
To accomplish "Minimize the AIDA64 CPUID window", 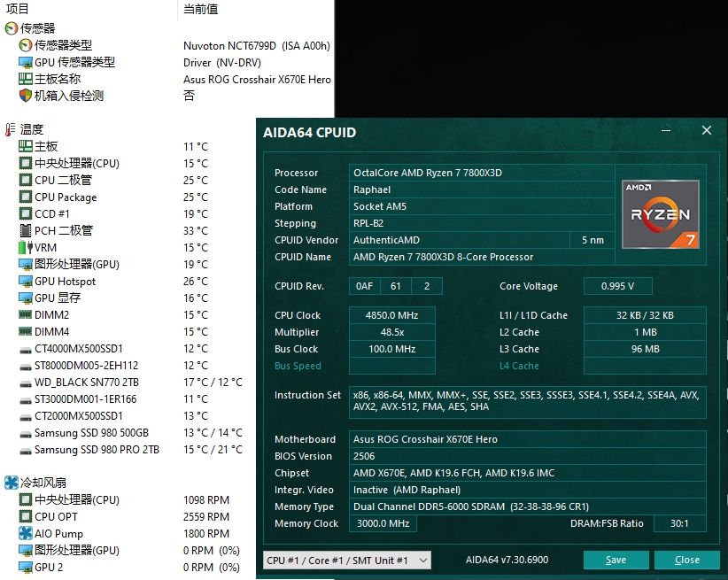I will tap(666, 131).
